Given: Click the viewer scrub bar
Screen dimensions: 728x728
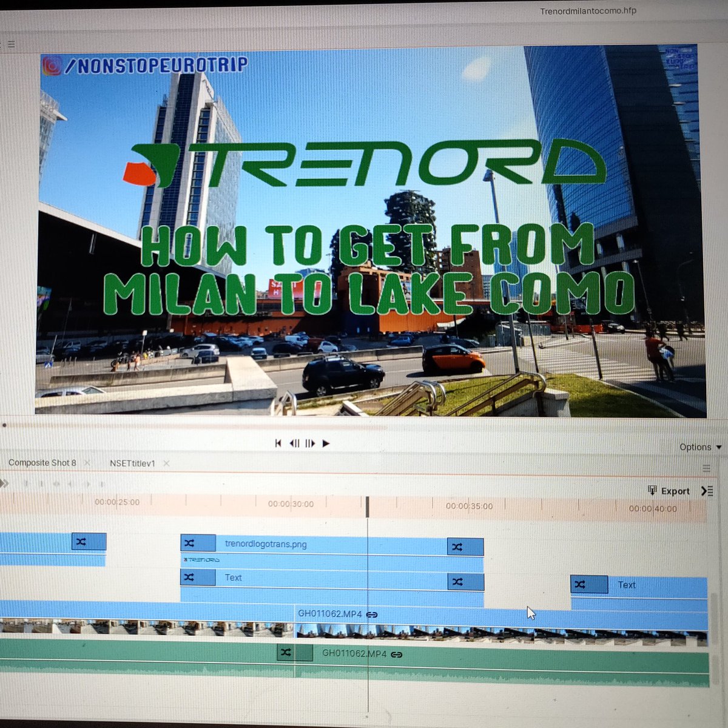Looking at the screenshot, I should (194, 426).
